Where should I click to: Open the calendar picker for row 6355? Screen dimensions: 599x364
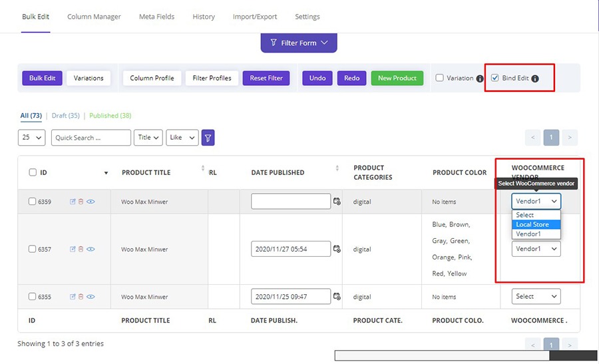[x=337, y=296]
